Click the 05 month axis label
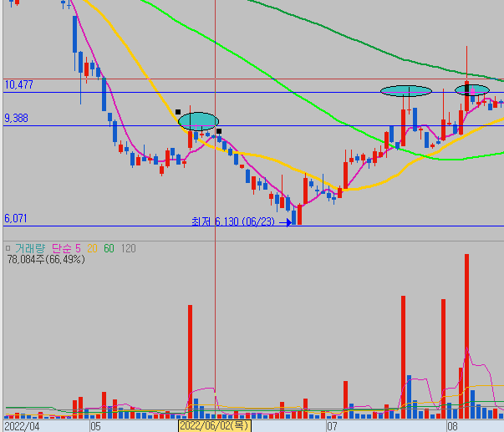Image resolution: width=504 pixels, height=432 pixels. pyautogui.click(x=95, y=426)
